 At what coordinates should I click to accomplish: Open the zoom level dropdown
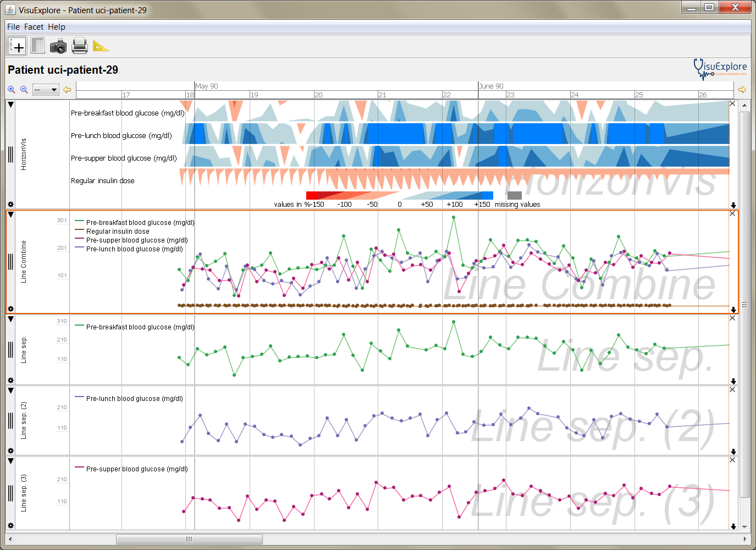tap(46, 90)
